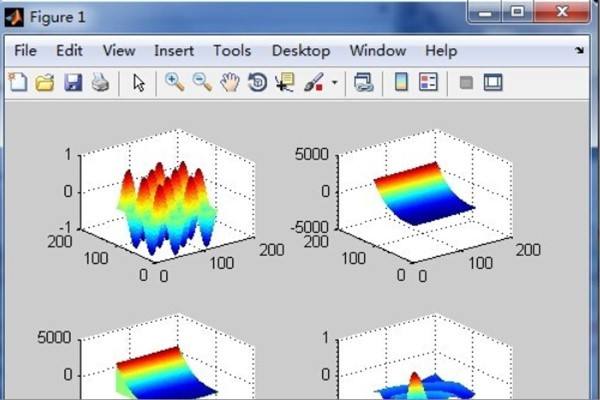Screen dimensions: 600x400
Task: Insert a colorbar via toolbar icon
Action: (x=401, y=82)
